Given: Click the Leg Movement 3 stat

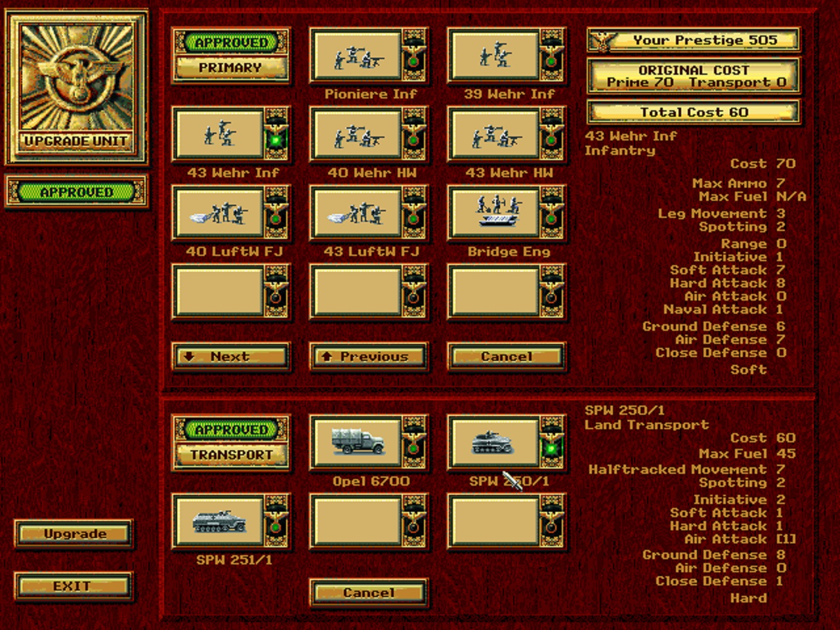Looking at the screenshot, I should pos(722,213).
